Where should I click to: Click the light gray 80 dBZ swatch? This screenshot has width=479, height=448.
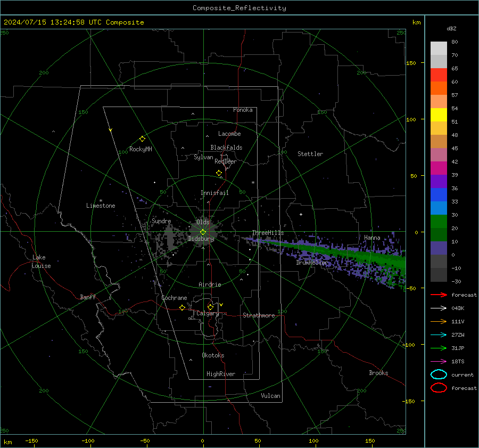click(x=439, y=48)
